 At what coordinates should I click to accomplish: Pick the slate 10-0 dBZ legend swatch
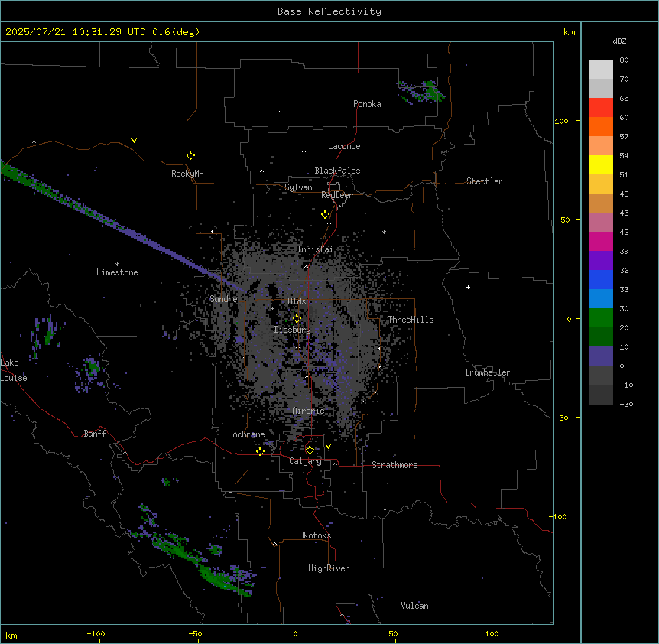601,356
